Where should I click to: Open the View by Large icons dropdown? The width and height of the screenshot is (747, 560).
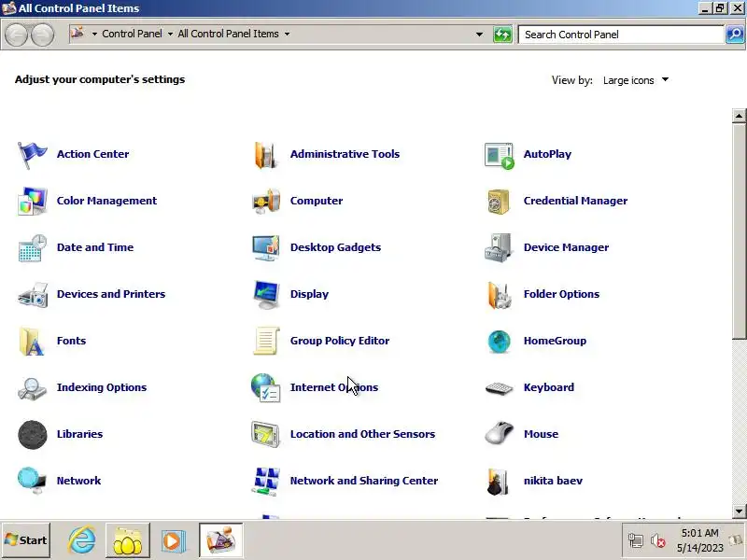(636, 80)
